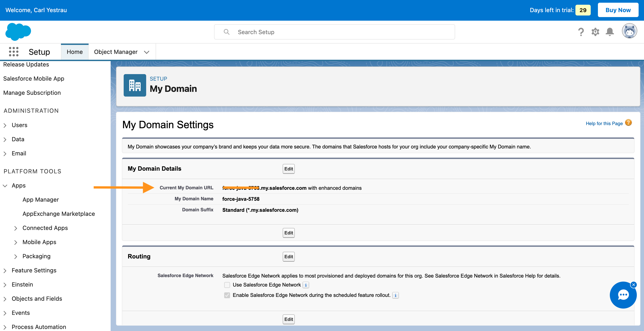Click Edit below Domain Suffix row
The width and height of the screenshot is (644, 331).
pos(288,233)
